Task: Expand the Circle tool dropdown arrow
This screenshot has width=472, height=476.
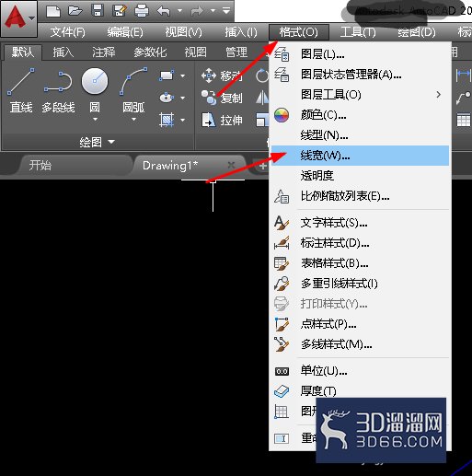Action: [95, 119]
